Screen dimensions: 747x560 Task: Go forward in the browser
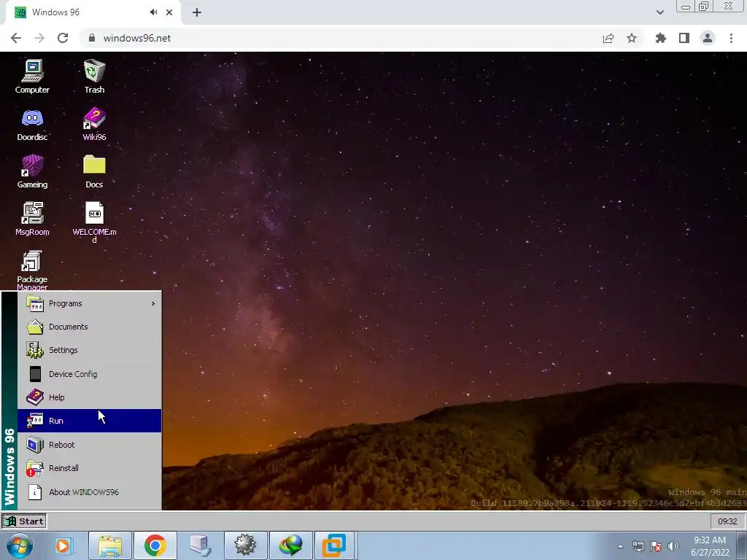[39, 38]
